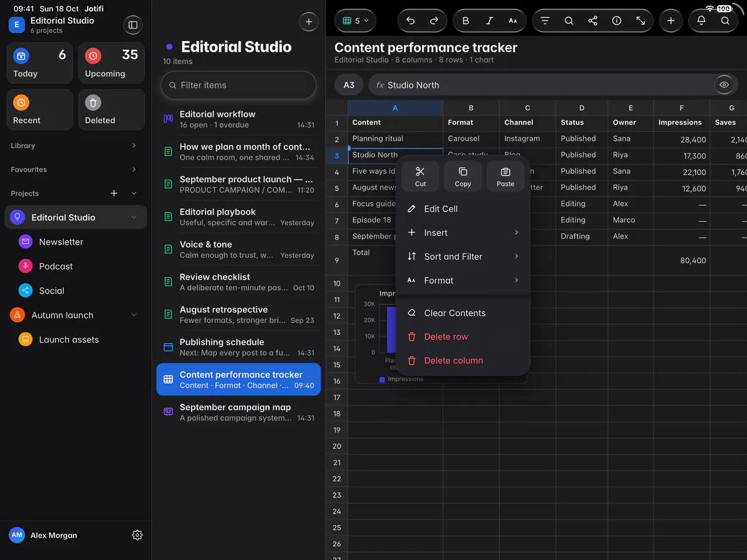
Task: Open the Publishing schedule item
Action: click(238, 347)
